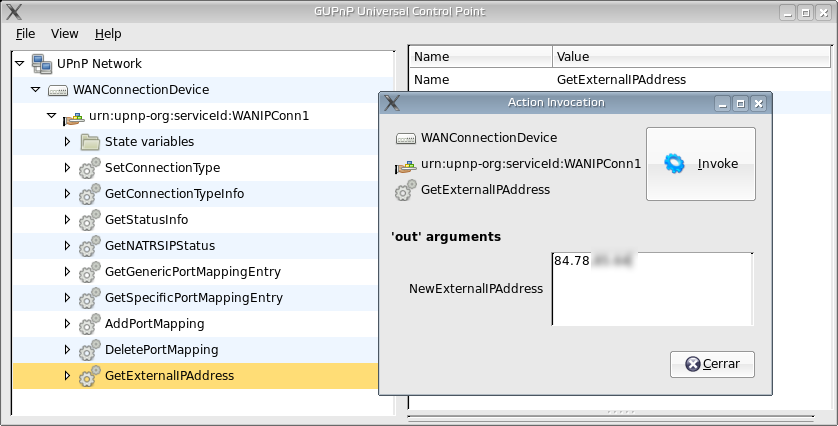Click the WANIPConn1 service icon in tree
The height and width of the screenshot is (426, 838).
click(x=74, y=119)
